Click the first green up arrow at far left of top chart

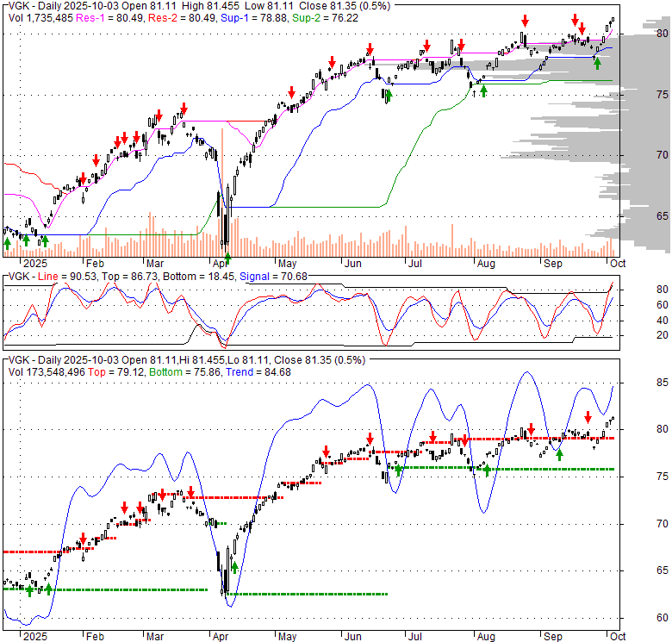[x=8, y=243]
